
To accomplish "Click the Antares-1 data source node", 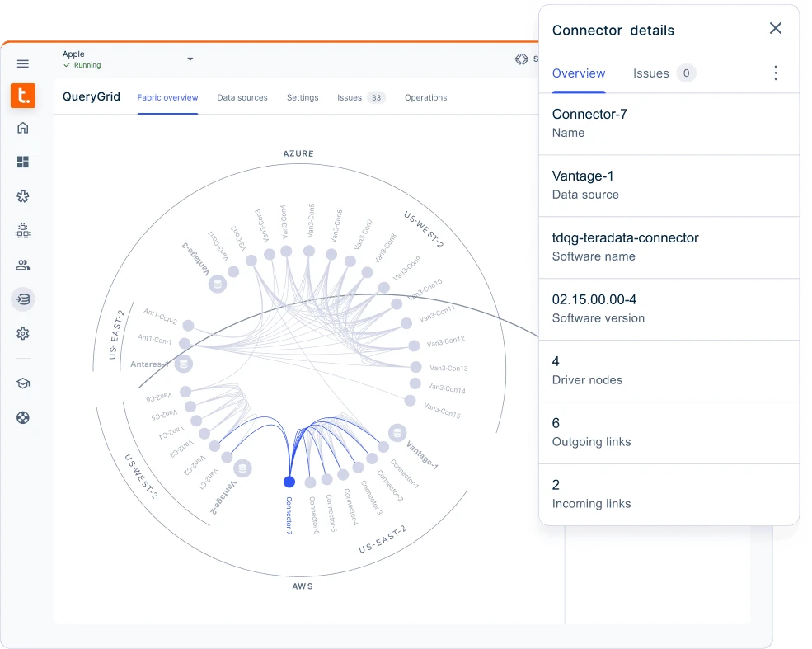I will tap(185, 363).
